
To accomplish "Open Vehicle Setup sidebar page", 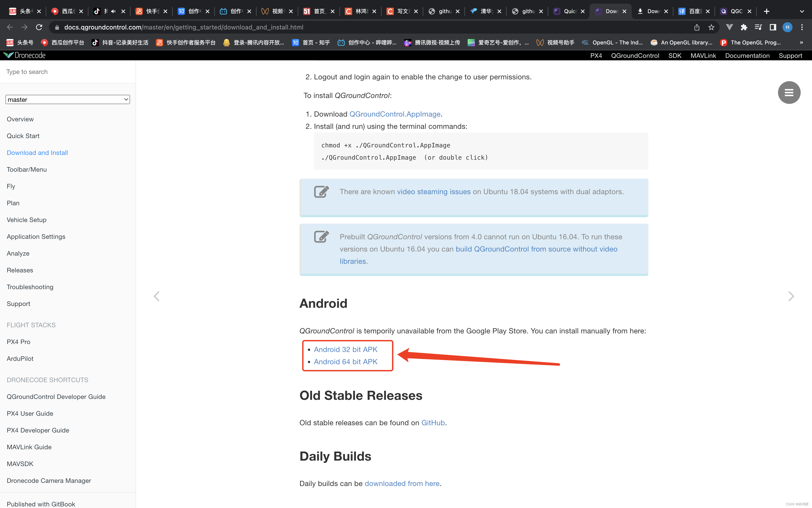I will [27, 220].
